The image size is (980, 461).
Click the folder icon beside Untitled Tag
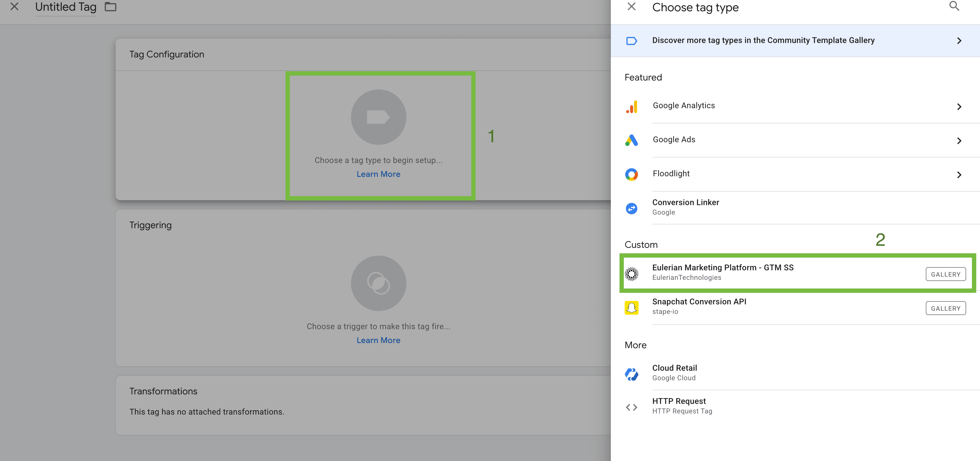[110, 7]
